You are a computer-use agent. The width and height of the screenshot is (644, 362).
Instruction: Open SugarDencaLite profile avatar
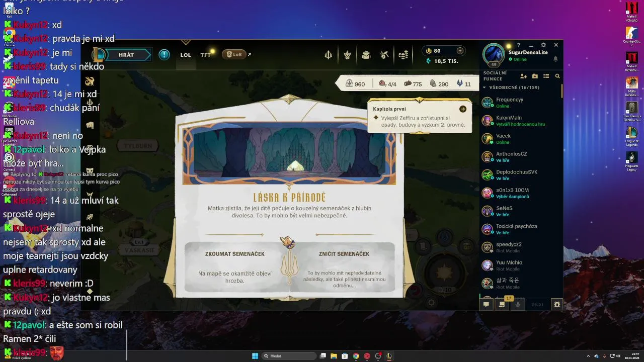[x=493, y=55]
